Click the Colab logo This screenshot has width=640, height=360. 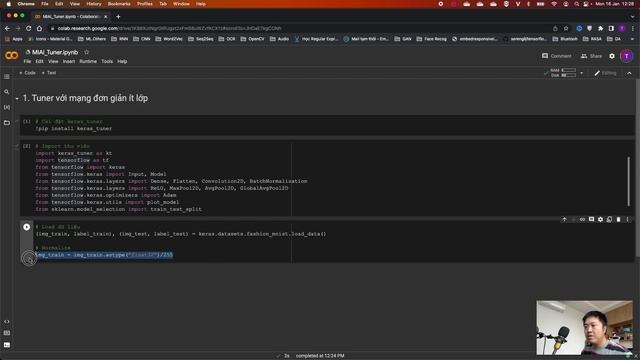click(11, 56)
